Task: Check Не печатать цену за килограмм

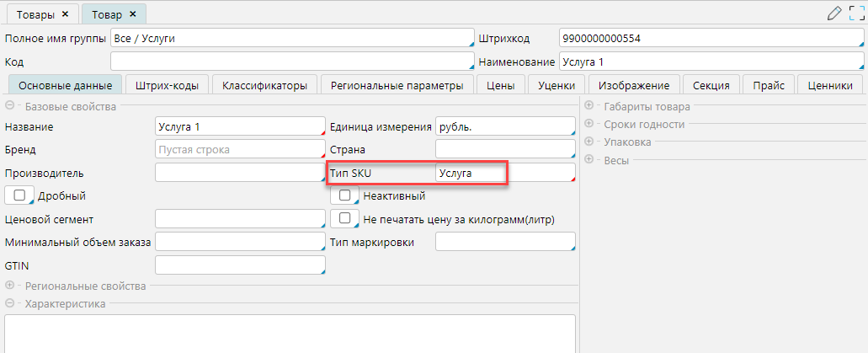Action: tap(344, 219)
